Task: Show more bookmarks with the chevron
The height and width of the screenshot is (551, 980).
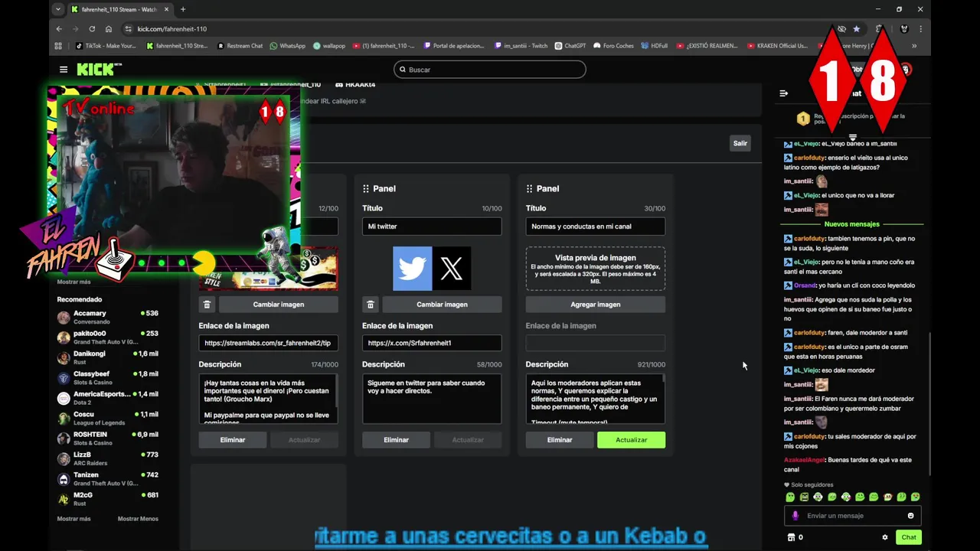Action: pyautogui.click(x=914, y=46)
